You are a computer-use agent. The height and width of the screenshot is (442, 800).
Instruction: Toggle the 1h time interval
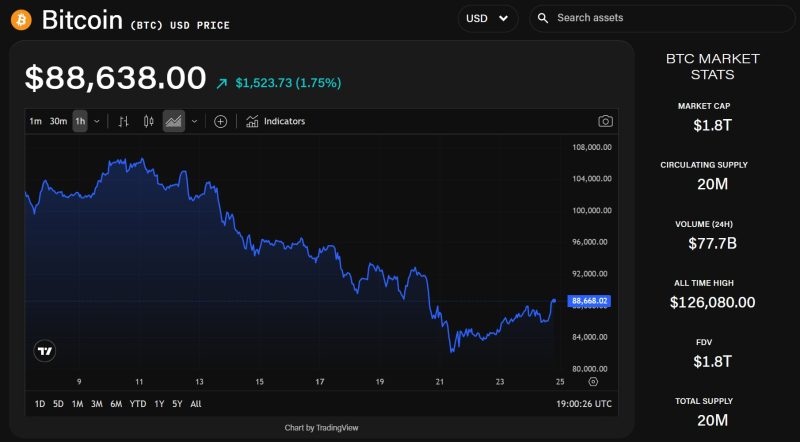tap(80, 121)
